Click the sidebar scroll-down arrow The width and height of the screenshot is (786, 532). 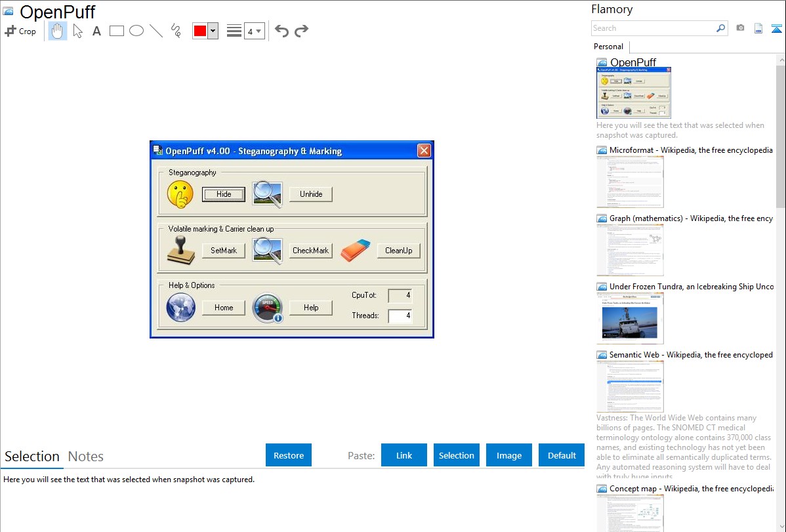781,527
